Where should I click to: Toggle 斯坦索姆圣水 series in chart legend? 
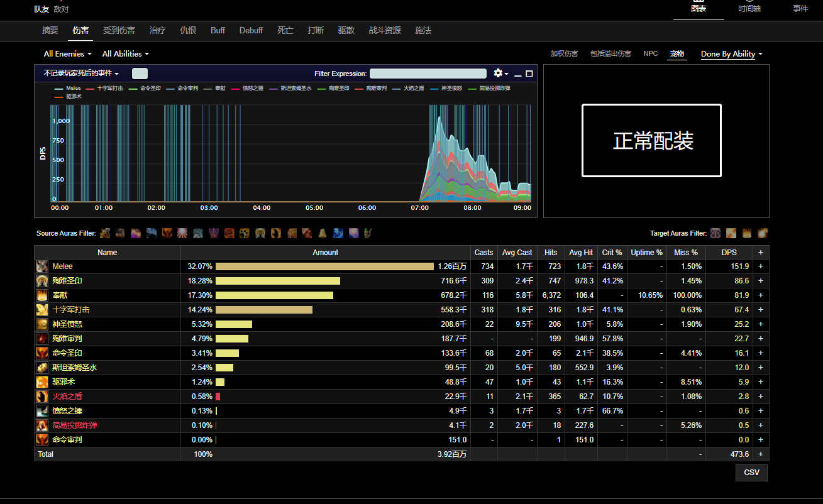click(x=290, y=89)
